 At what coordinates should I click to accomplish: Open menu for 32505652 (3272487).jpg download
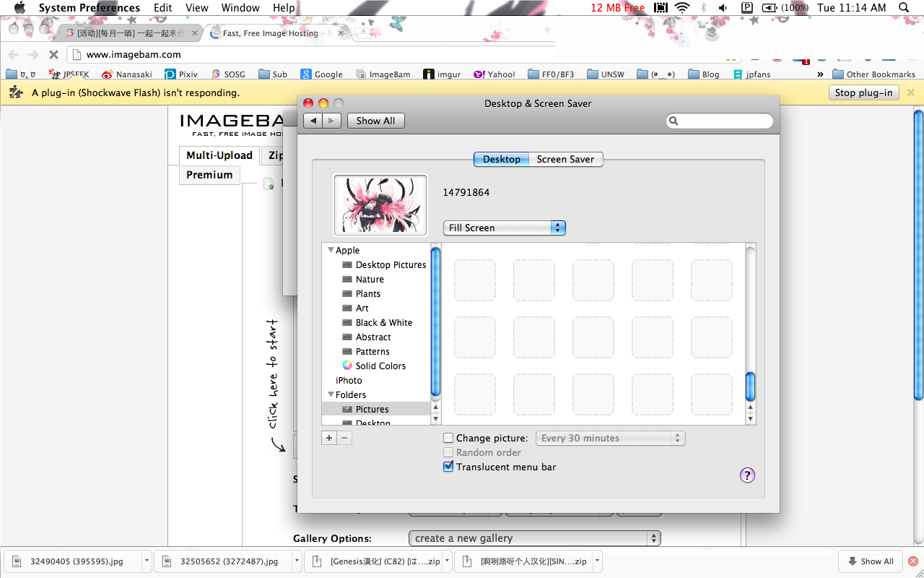pos(297,561)
